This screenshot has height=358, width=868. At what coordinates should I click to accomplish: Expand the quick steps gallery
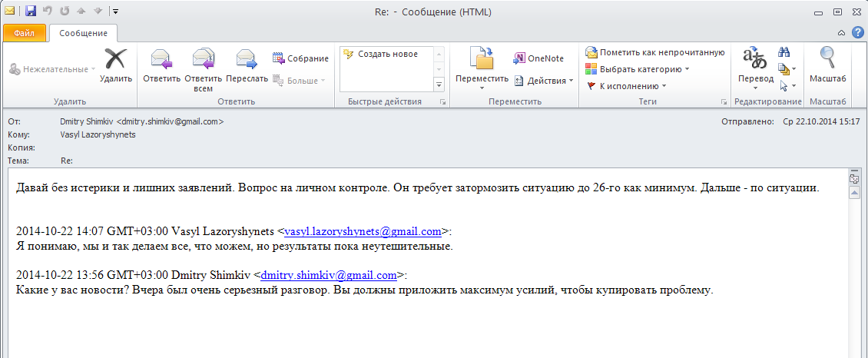coord(439,85)
